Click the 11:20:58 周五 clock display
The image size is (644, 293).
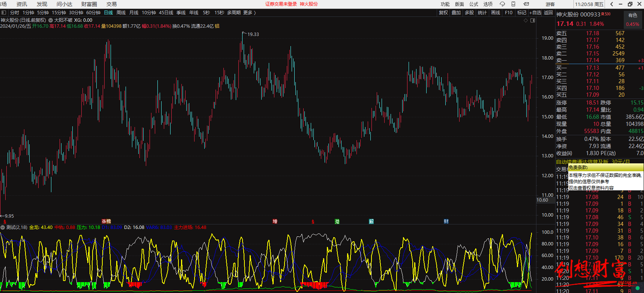[589, 4]
